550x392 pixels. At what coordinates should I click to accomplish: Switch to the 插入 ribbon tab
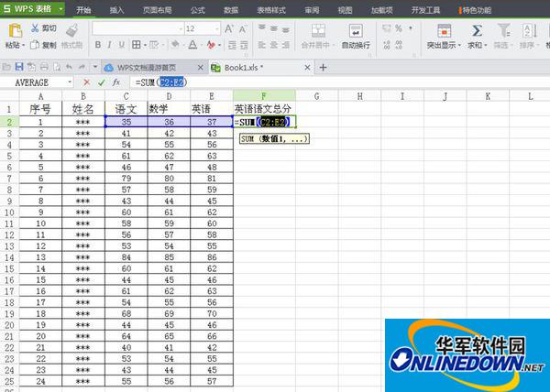[x=116, y=10]
